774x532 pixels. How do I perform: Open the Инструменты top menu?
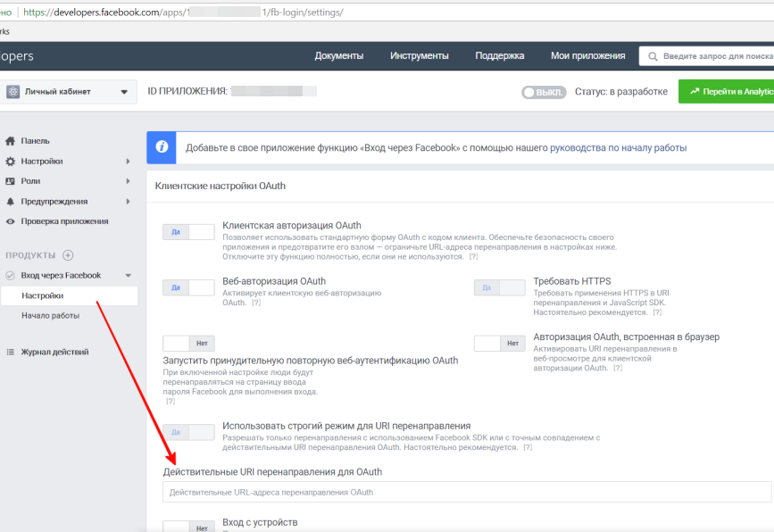419,55
